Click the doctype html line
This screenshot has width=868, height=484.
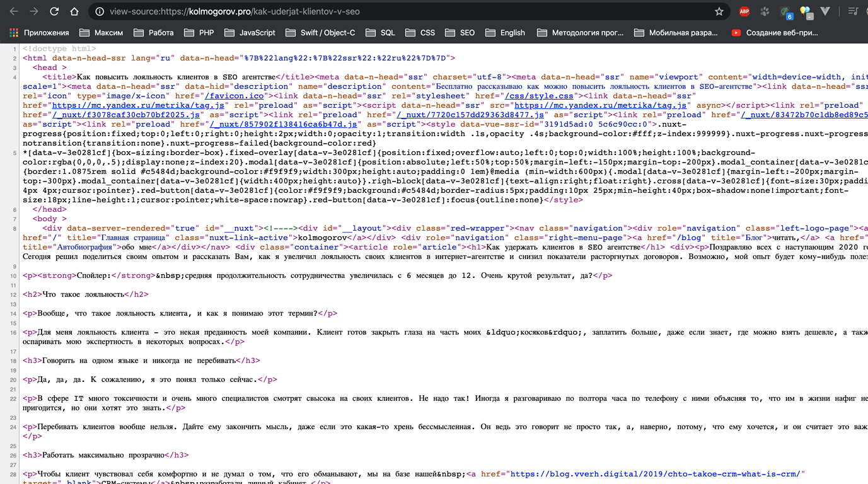coord(59,49)
